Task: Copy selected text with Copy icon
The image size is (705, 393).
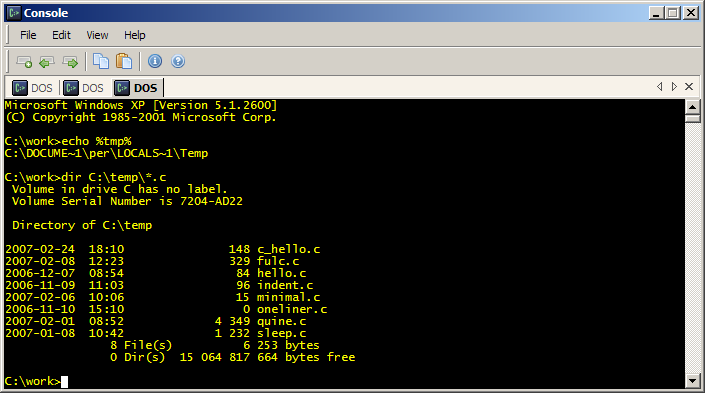Action: pos(101,61)
